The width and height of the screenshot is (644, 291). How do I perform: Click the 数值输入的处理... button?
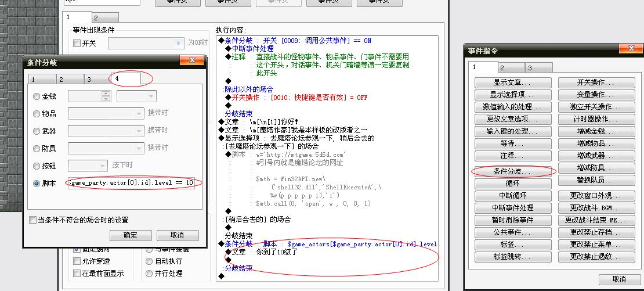(513, 107)
